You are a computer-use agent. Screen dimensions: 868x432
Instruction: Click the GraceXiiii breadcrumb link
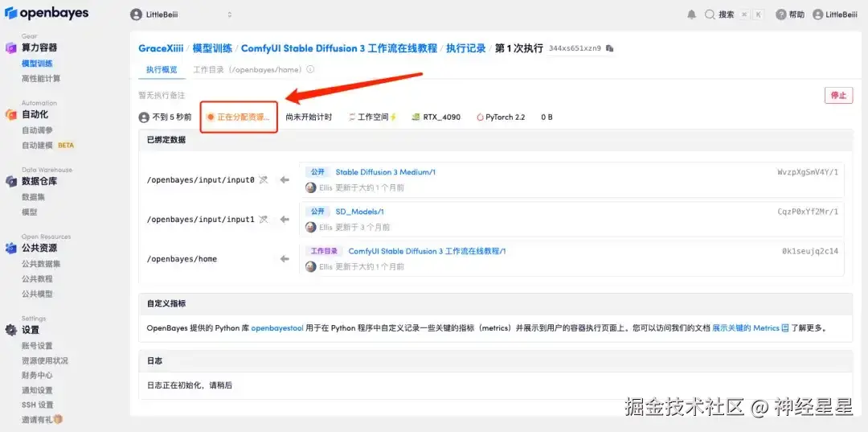161,48
